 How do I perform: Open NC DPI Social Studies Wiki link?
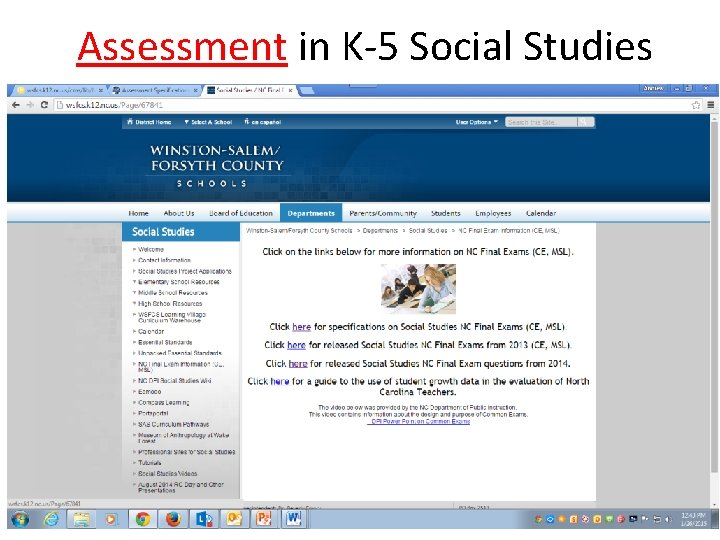(174, 381)
